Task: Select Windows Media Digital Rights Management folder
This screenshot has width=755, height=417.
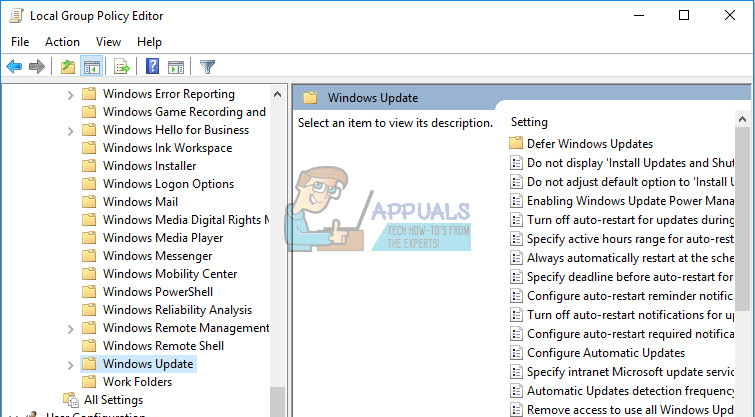Action: point(185,220)
